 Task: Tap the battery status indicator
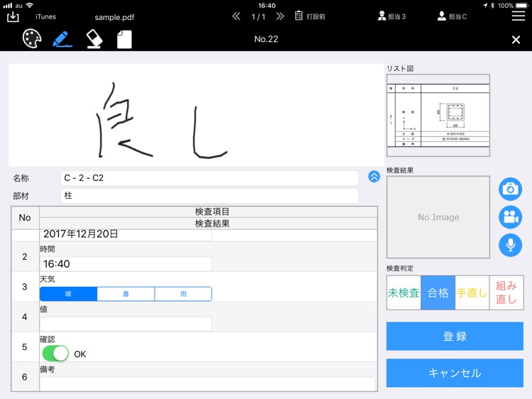pos(521,6)
